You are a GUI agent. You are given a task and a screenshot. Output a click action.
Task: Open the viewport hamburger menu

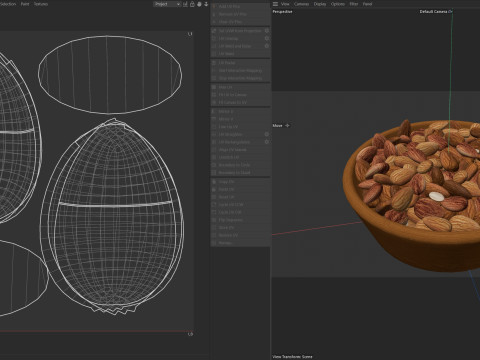coord(275,4)
